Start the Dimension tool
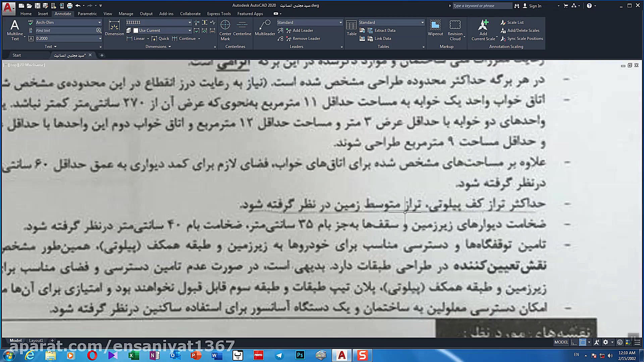This screenshot has height=362, width=644. point(114,28)
